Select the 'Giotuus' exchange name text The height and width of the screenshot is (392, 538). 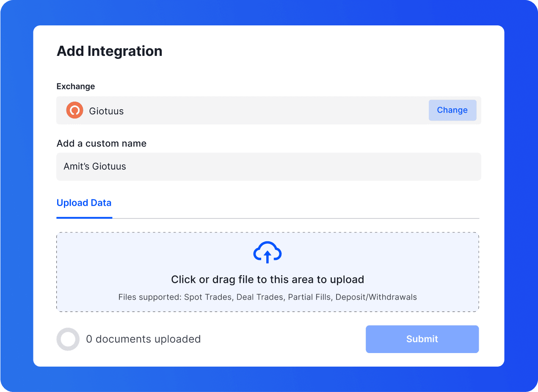coord(106,111)
